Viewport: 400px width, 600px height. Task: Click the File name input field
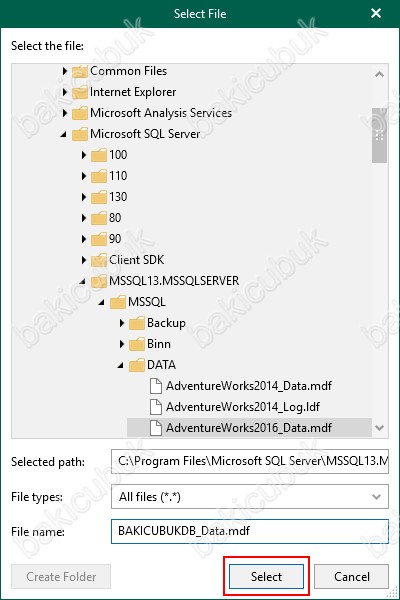pyautogui.click(x=250, y=531)
